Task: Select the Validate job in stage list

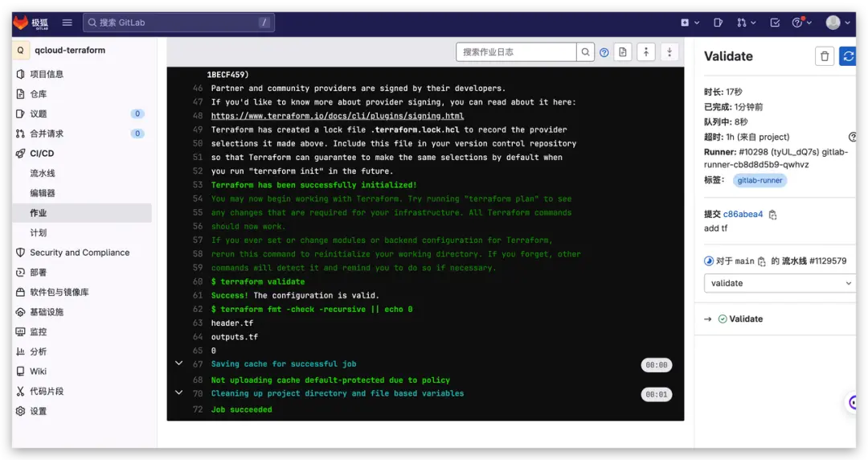Action: coord(746,318)
